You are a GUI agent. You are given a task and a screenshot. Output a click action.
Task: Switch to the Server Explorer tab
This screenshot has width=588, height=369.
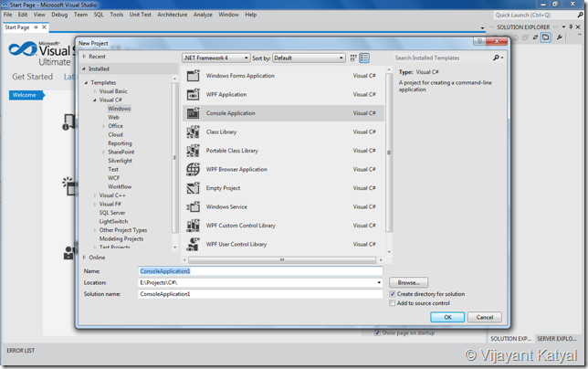(x=557, y=339)
